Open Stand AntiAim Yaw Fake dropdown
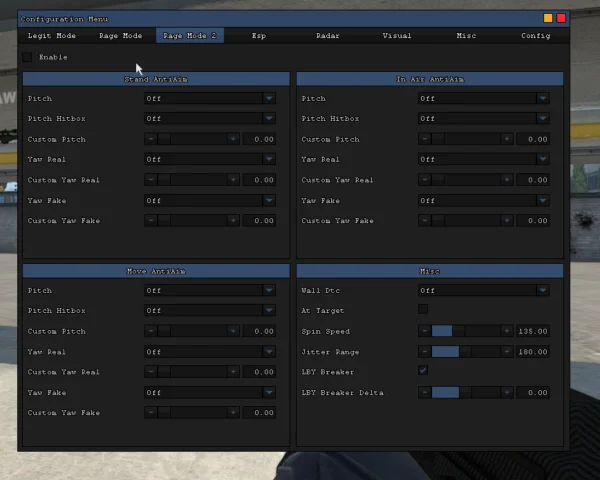 [210, 200]
